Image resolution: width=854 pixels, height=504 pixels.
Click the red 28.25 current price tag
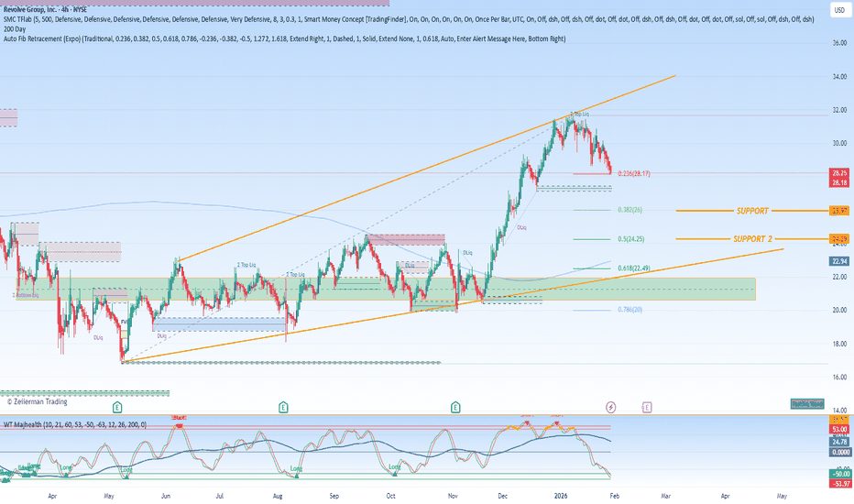pyautogui.click(x=838, y=172)
